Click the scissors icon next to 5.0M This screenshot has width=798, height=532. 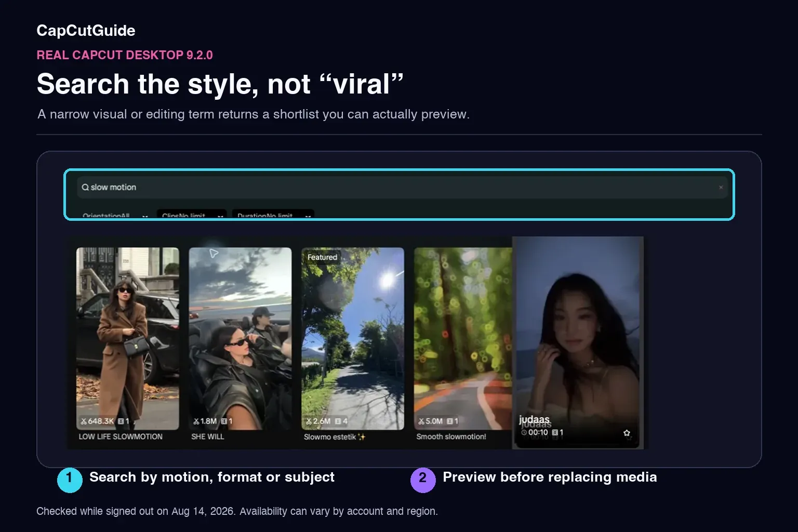point(421,421)
